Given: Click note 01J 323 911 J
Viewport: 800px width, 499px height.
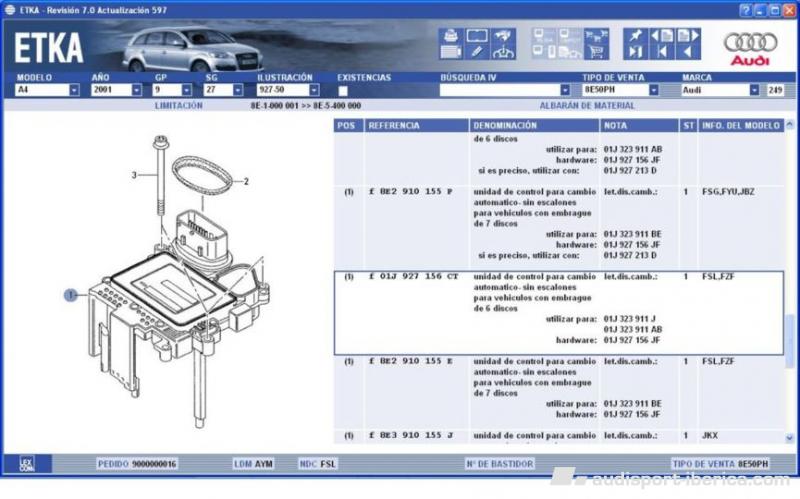Looking at the screenshot, I should 629,319.
